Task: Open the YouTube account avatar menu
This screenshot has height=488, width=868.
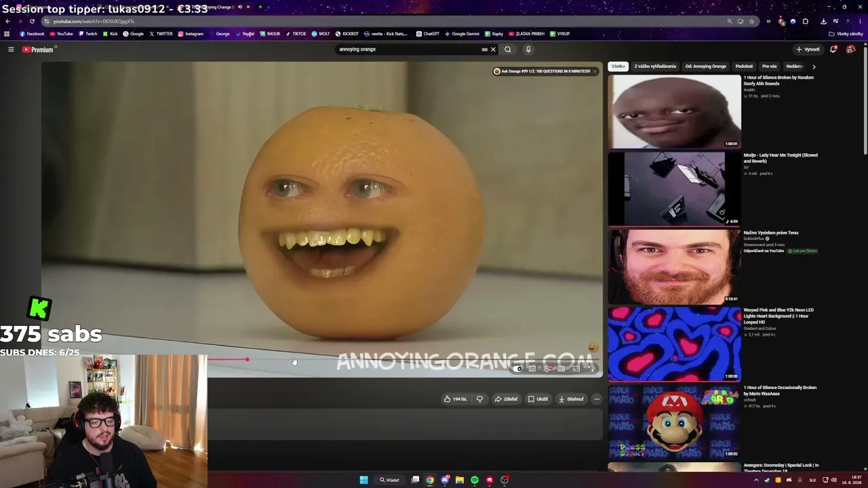Action: click(x=851, y=49)
